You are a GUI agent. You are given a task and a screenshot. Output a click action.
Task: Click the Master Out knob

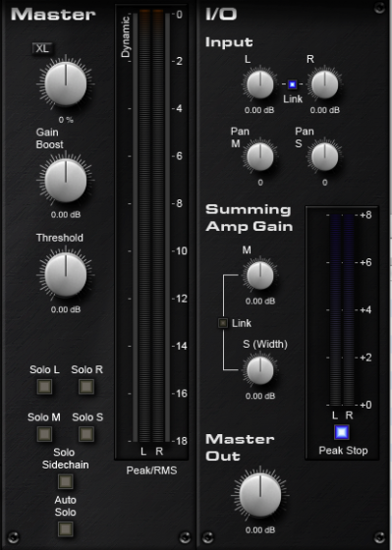[x=260, y=495]
